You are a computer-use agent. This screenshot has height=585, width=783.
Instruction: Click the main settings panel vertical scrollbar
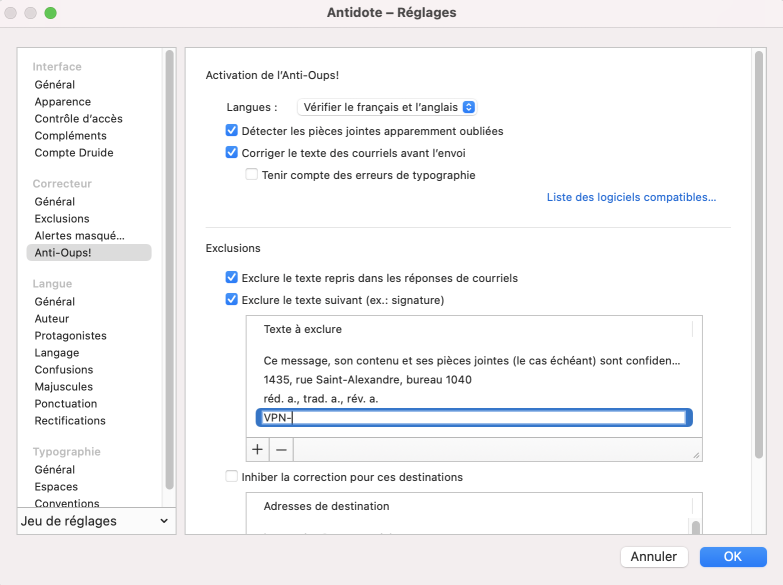point(759,250)
